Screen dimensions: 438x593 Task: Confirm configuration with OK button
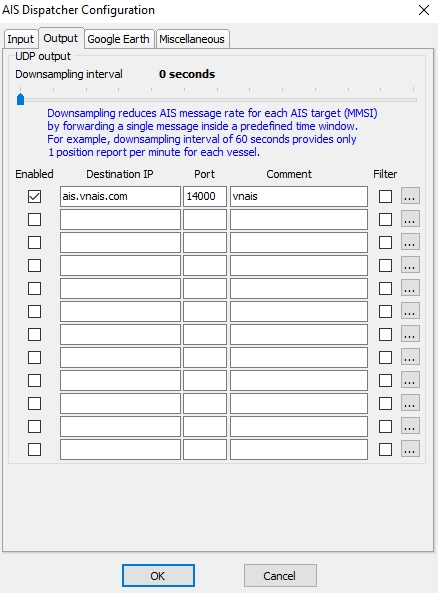pos(158,576)
